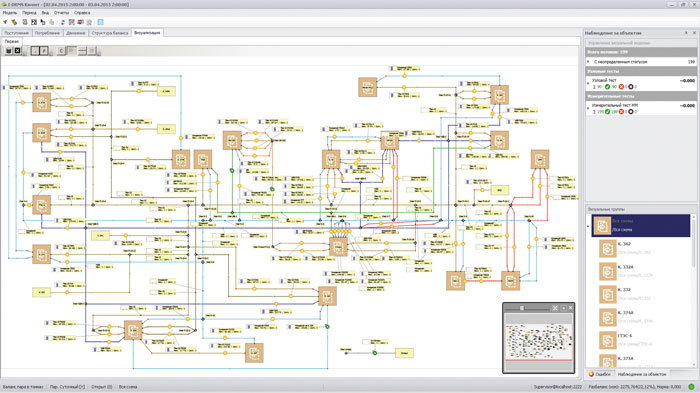
Task: Click the up-down arrows toolbar icon
Action: point(62,22)
